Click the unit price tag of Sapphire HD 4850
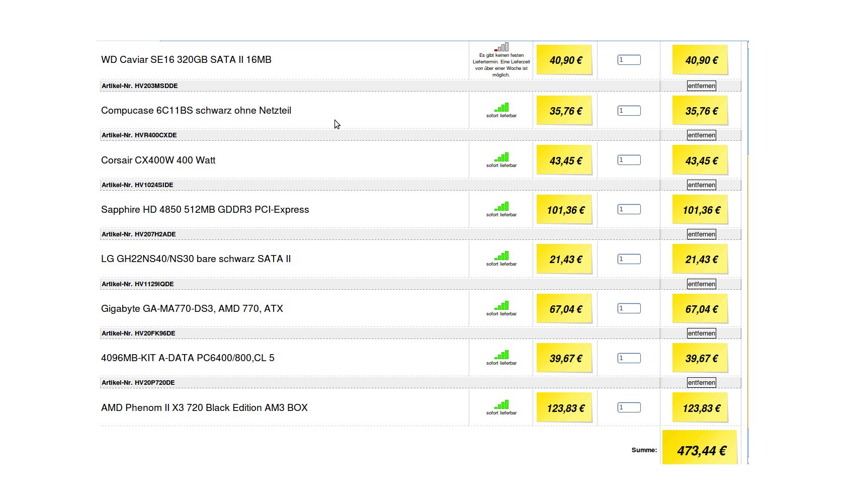 [x=565, y=210]
